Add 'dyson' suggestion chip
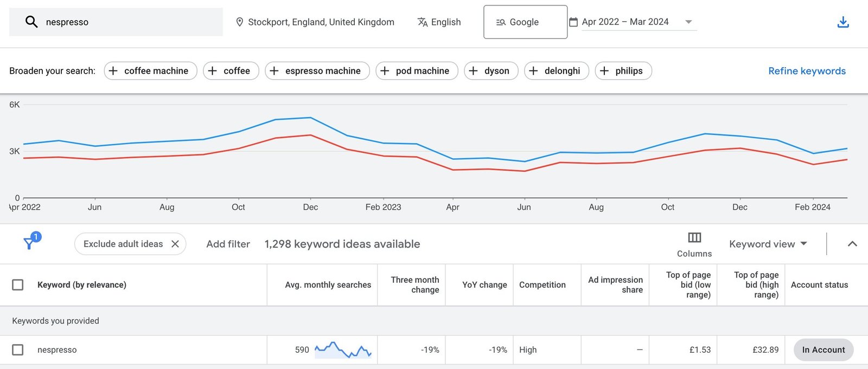This screenshot has width=868, height=369. pos(491,71)
